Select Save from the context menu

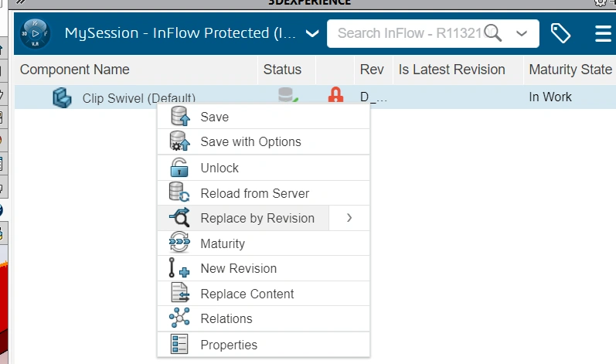point(214,117)
